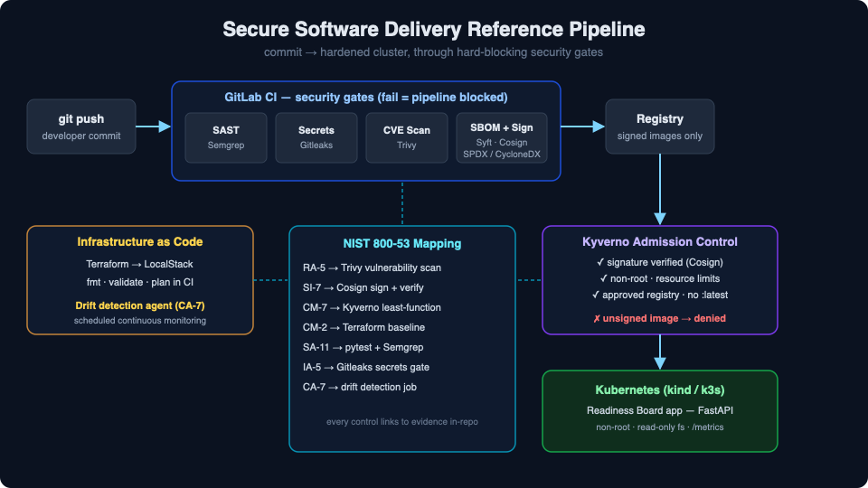Viewport: 868px width, 488px height.
Task: Click the 'Kyverno Admission Control' heading
Action: click(660, 242)
